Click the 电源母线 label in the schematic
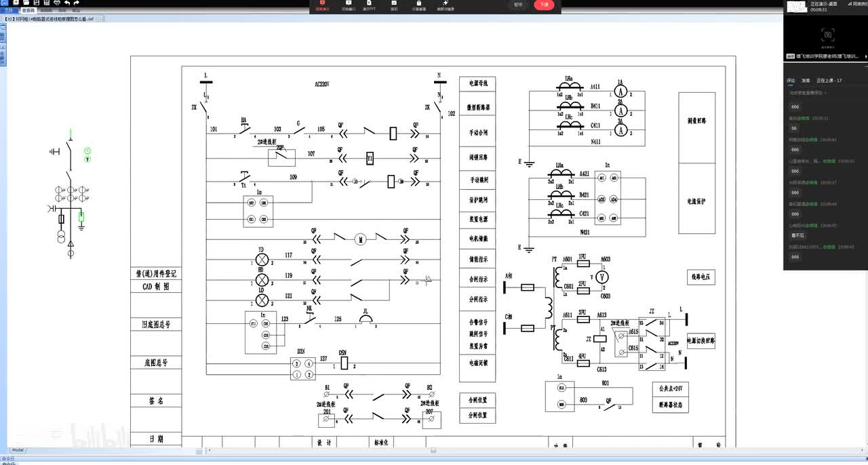 coord(478,84)
